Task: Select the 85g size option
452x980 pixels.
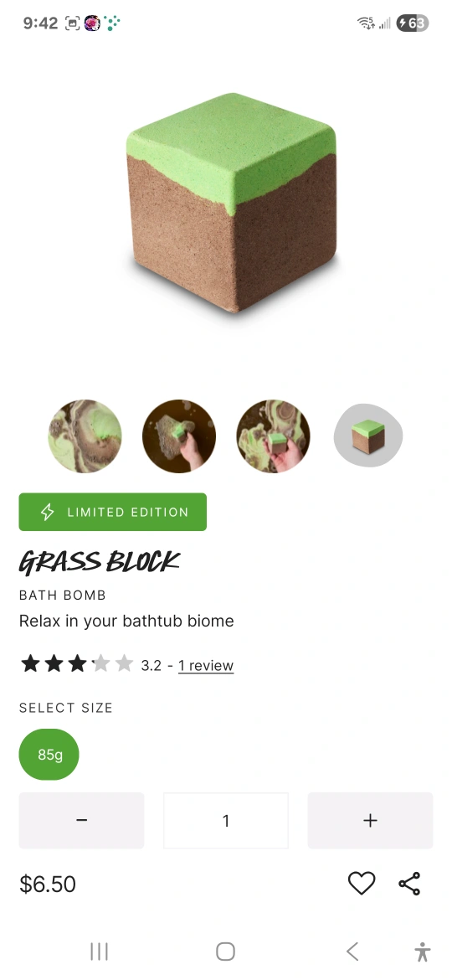Action: click(49, 755)
